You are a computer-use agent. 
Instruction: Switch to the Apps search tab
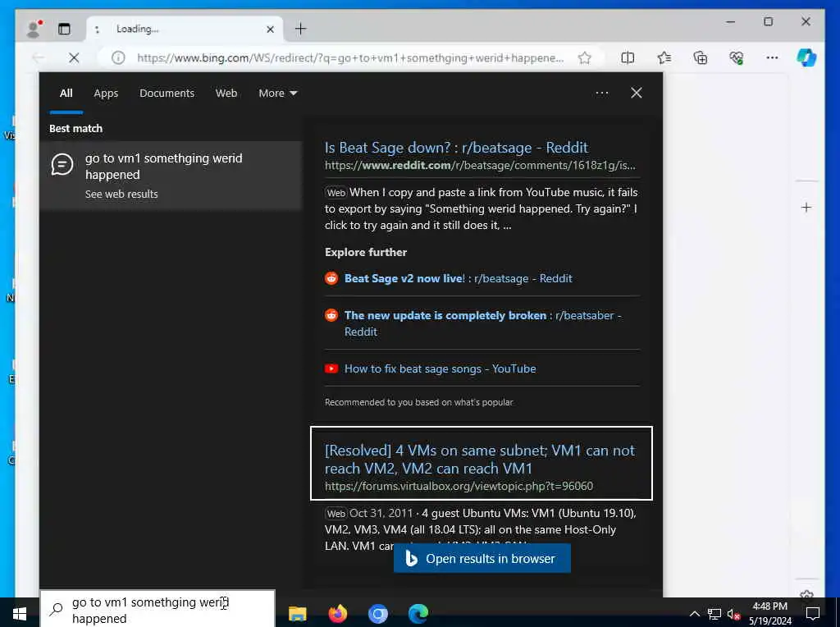[x=106, y=94]
